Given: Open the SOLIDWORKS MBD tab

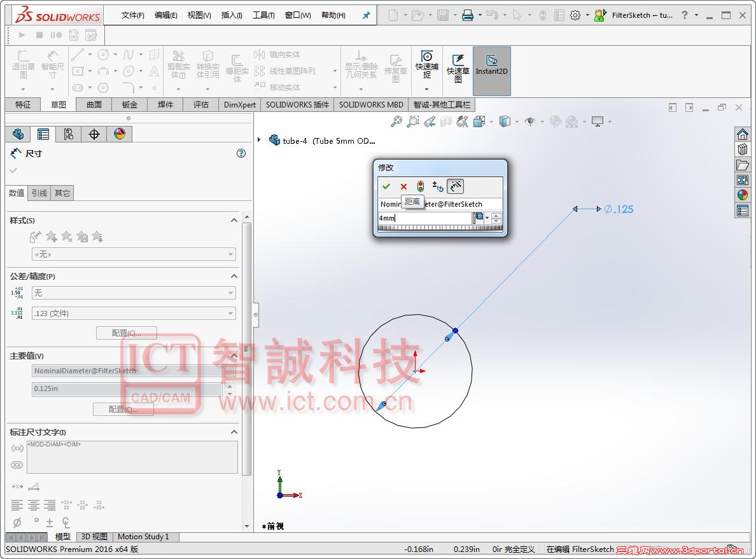Looking at the screenshot, I should coord(371,104).
